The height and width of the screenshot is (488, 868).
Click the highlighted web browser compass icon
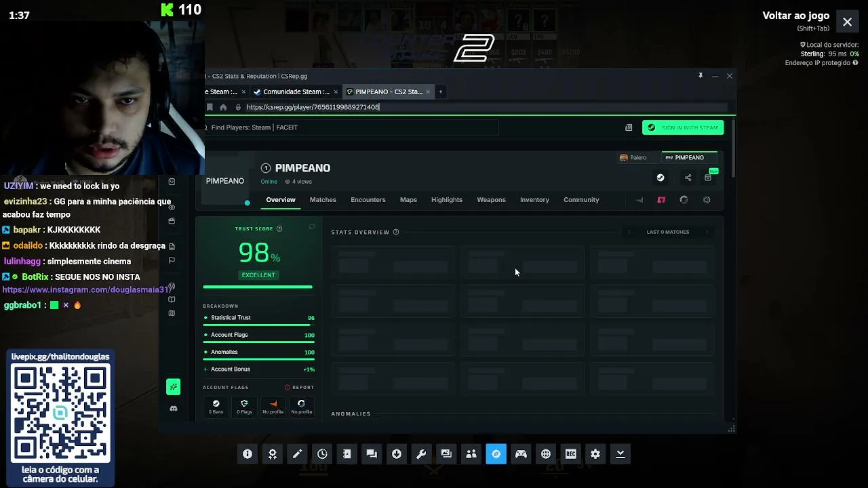[496, 454]
